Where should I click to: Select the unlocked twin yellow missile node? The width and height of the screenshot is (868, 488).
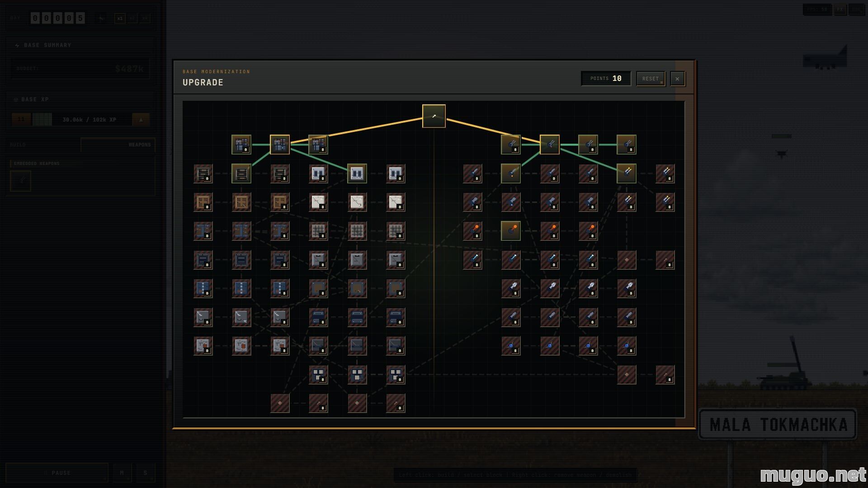tap(627, 174)
